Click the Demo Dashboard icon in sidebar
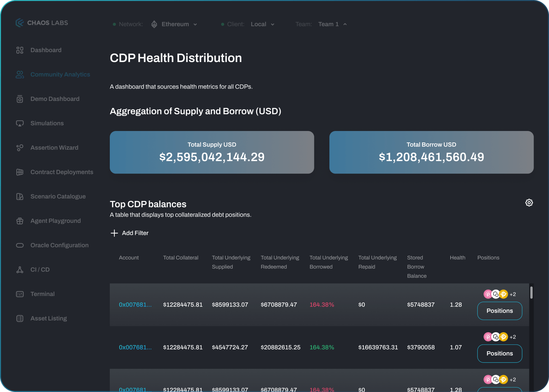The height and width of the screenshot is (392, 549). pyautogui.click(x=20, y=99)
